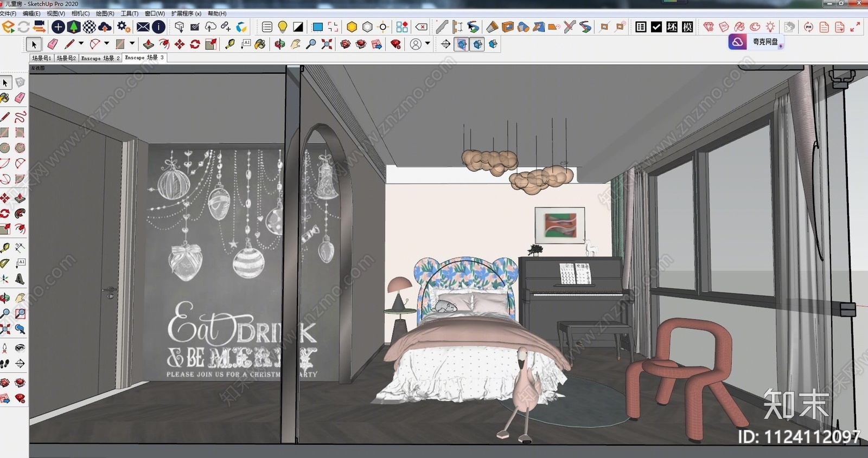Click the framed painting on the wall
868x458 pixels.
tap(560, 225)
